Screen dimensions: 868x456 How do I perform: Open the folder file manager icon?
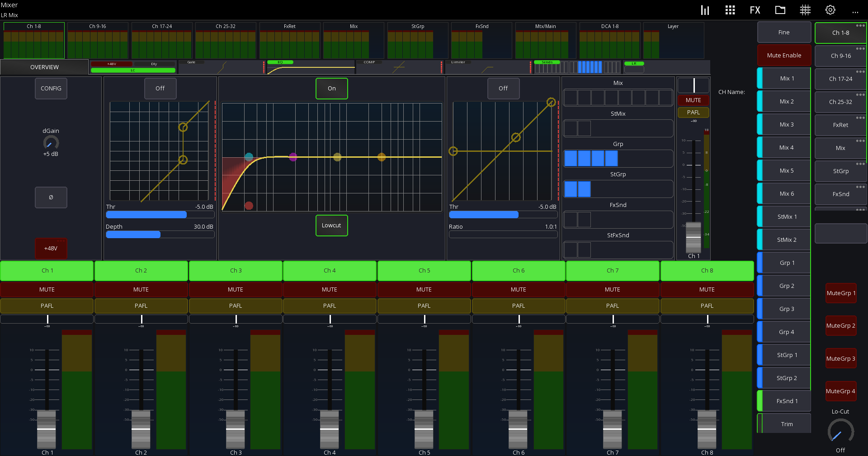780,10
